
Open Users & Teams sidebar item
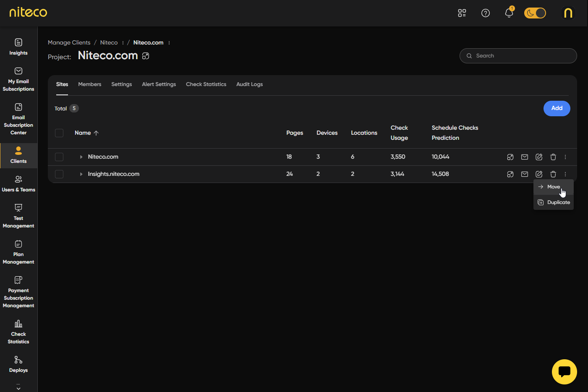pos(18,184)
